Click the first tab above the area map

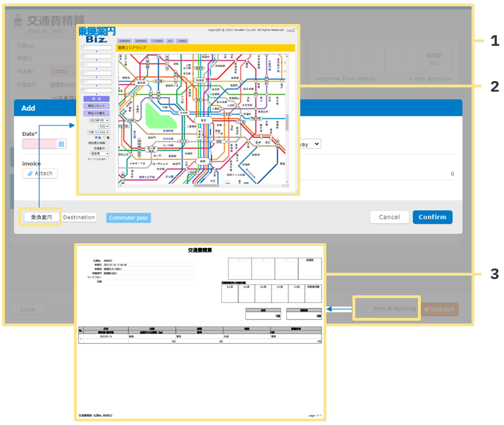[123, 42]
